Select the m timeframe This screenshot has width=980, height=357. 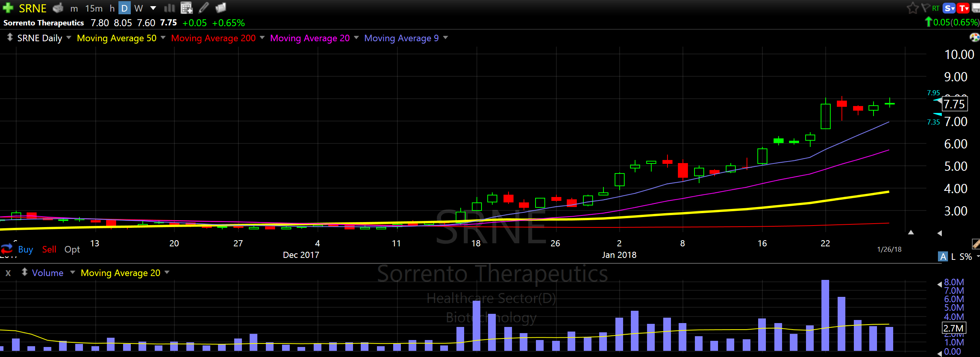pos(74,8)
